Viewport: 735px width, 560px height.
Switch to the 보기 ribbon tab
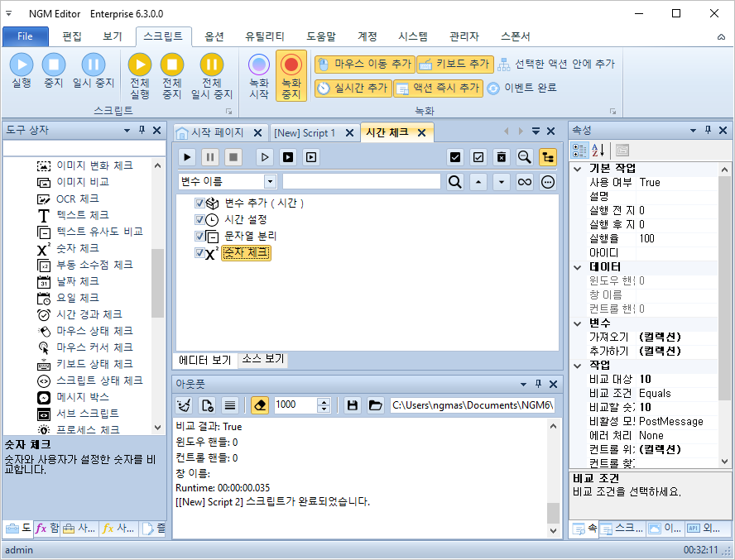pos(113,36)
